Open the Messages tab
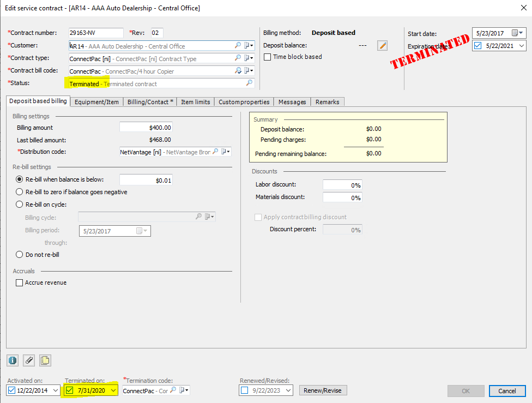 pos(292,102)
